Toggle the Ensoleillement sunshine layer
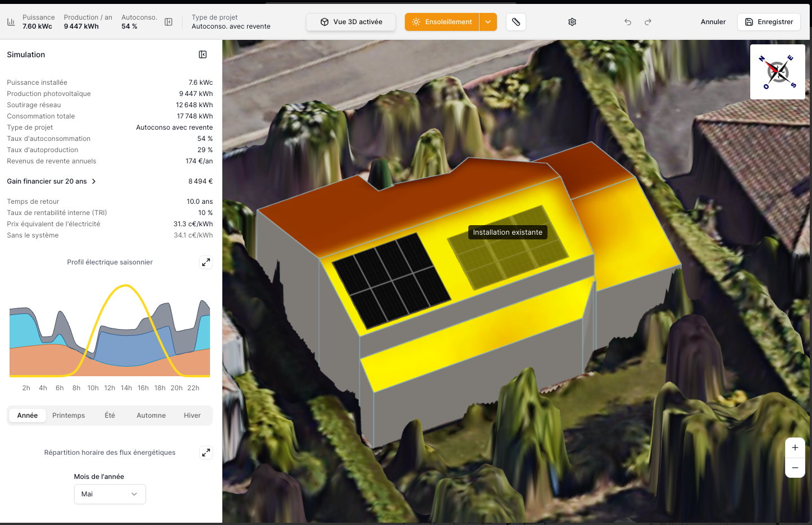Image resolution: width=812 pixels, height=525 pixels. click(442, 22)
